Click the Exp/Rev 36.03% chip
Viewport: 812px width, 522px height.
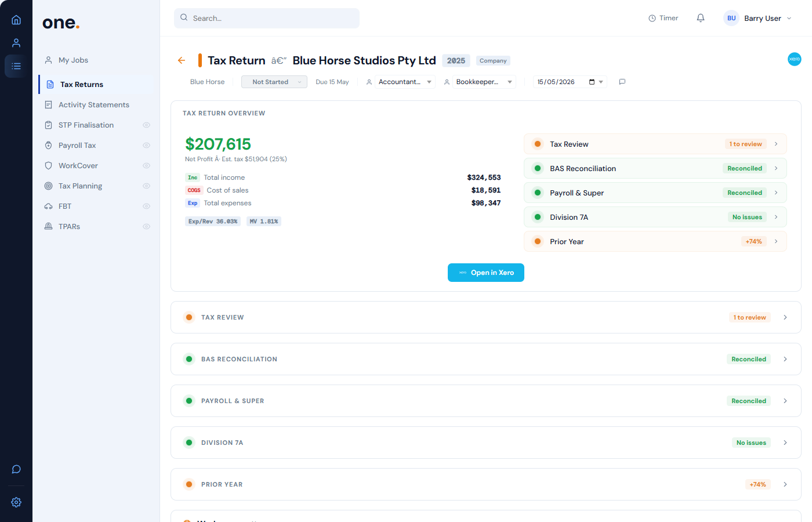click(213, 222)
